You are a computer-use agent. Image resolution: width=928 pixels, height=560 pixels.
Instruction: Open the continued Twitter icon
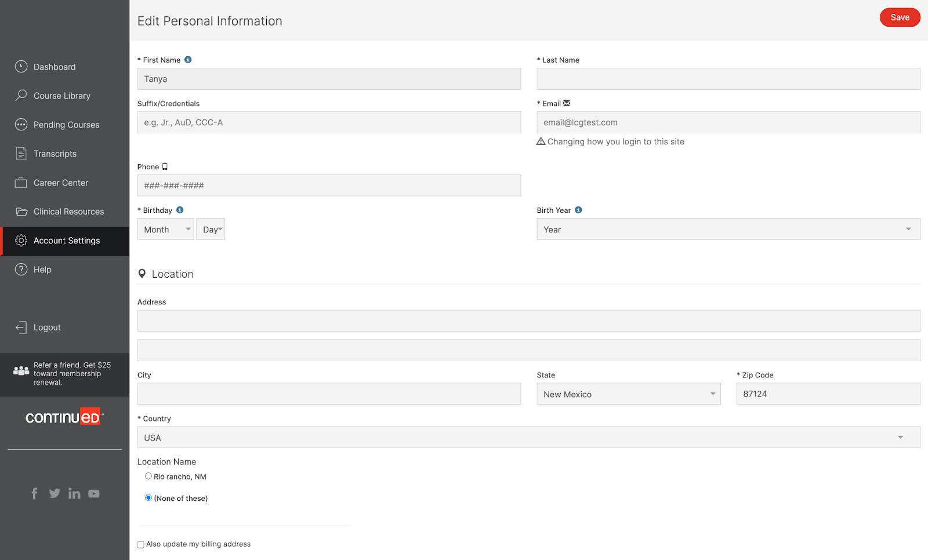(54, 493)
